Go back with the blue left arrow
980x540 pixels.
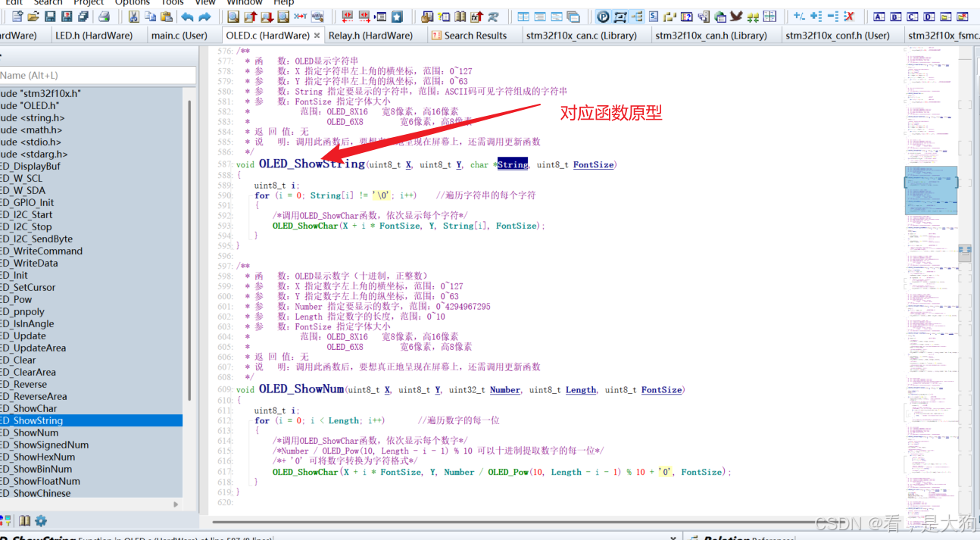187,17
